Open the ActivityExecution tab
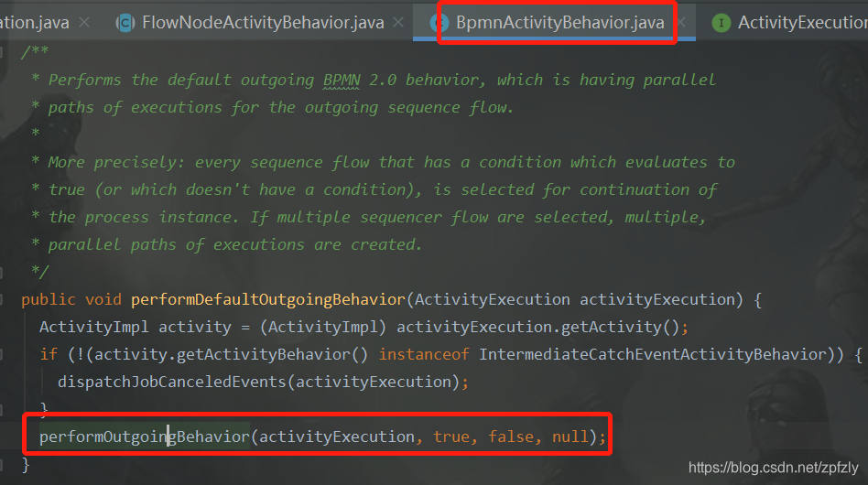868x485 pixels. pyautogui.click(x=803, y=23)
